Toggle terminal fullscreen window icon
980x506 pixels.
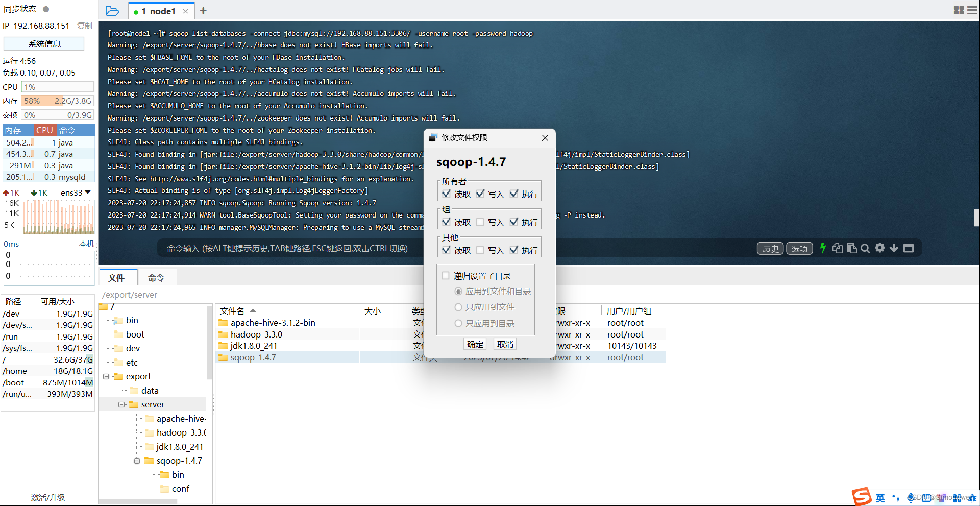click(909, 248)
